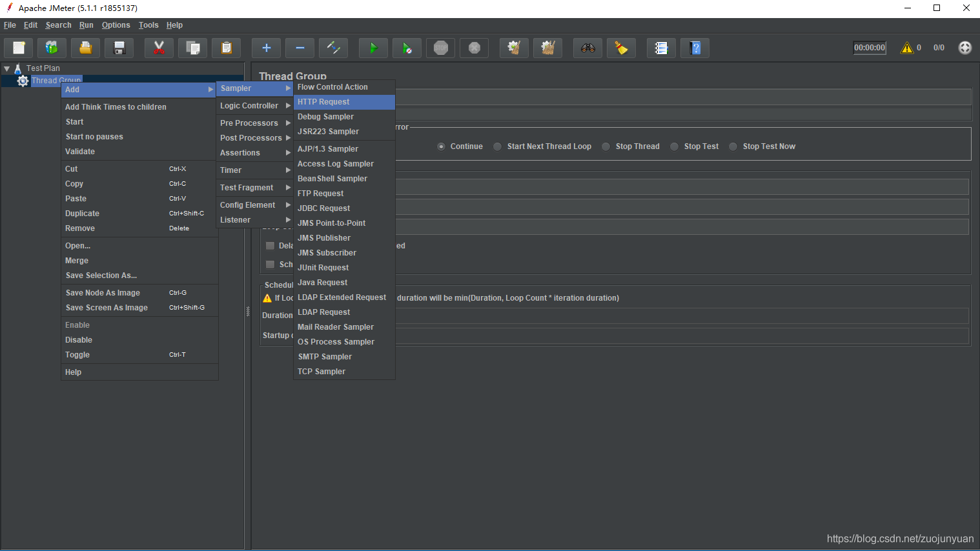Click the elapsed time display 00:00:00
The height and width of the screenshot is (551, 980).
coord(870,48)
